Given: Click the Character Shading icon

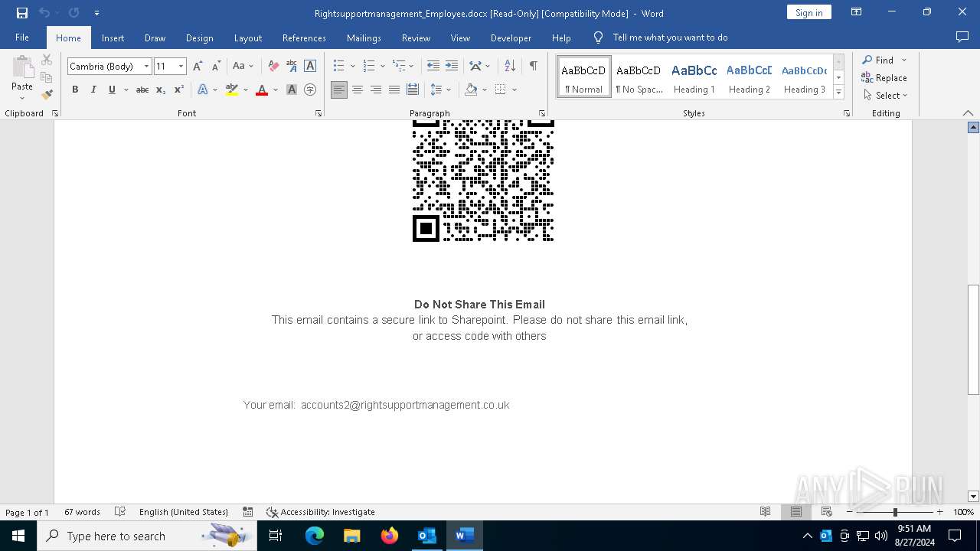Looking at the screenshot, I should (292, 90).
